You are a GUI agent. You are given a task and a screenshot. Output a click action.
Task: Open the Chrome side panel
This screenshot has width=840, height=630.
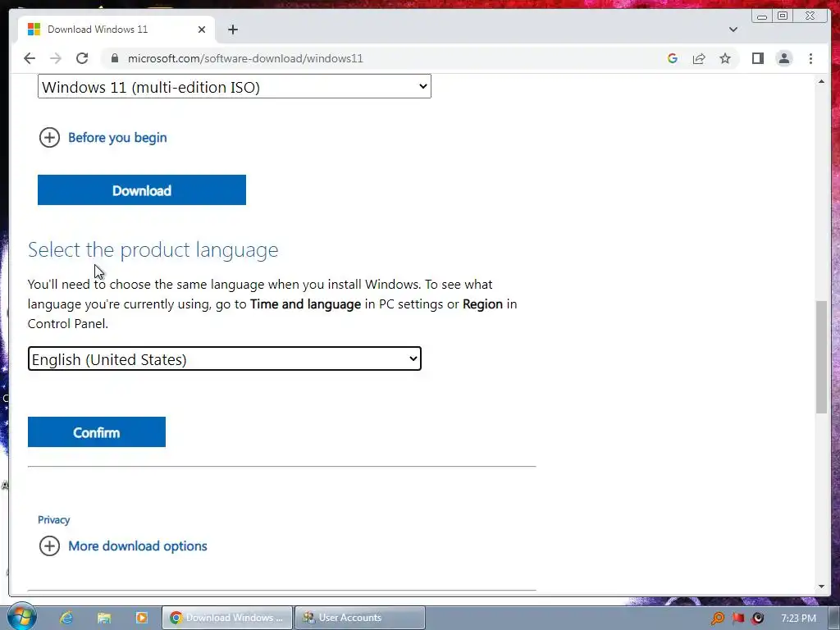pyautogui.click(x=757, y=58)
